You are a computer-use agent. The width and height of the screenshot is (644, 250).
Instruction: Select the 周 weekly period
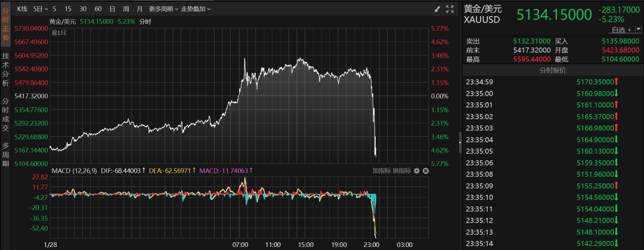126,8
